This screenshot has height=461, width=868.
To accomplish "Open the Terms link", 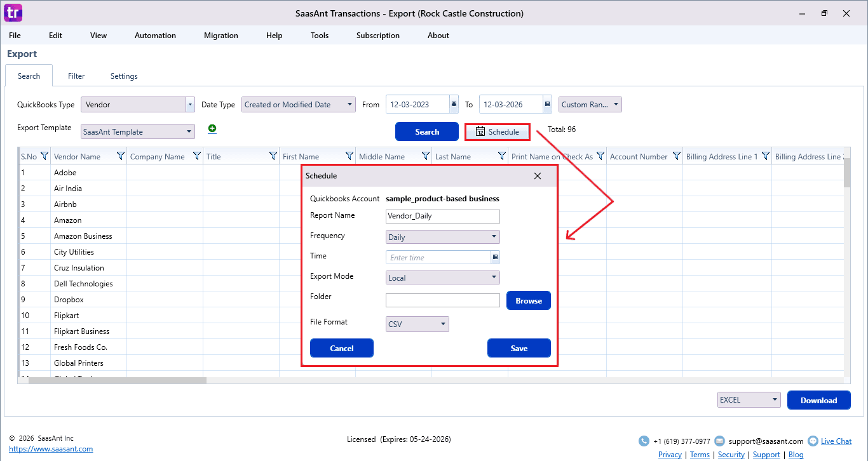I will [x=700, y=455].
